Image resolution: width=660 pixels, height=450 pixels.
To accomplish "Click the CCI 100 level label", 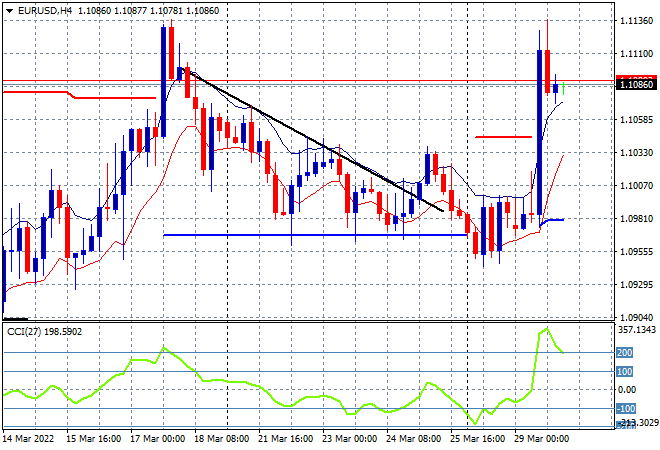I will [x=625, y=372].
